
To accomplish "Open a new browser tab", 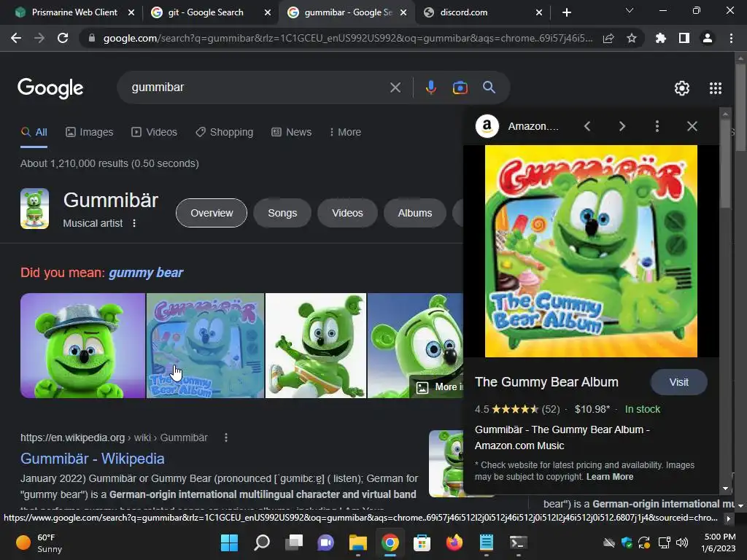I will [x=566, y=12].
